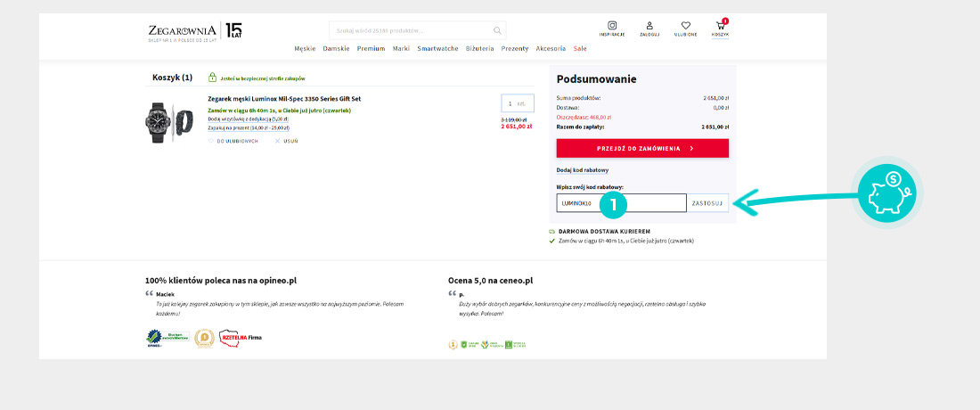This screenshot has height=410, width=980.
Task: Open the Zaloguj user account icon
Action: pyautogui.click(x=649, y=26)
